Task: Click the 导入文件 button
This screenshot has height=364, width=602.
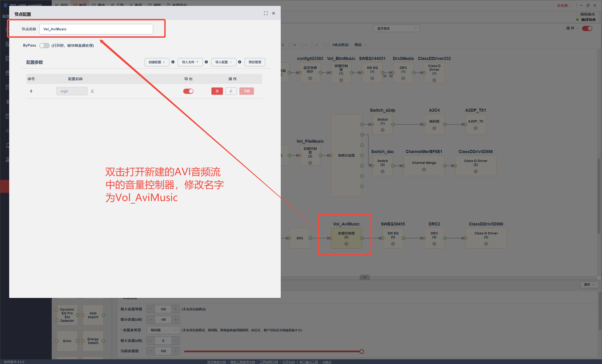Action: click(190, 62)
